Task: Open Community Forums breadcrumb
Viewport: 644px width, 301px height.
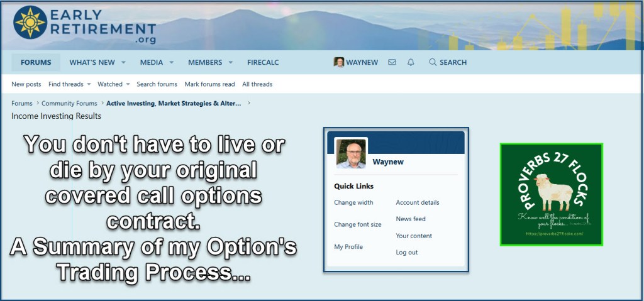Action: [69, 103]
